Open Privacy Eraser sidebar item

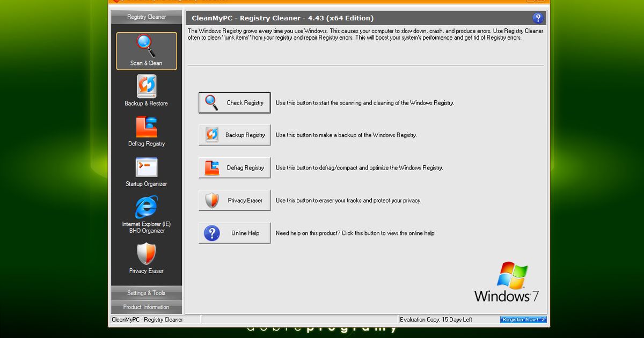pos(147,258)
